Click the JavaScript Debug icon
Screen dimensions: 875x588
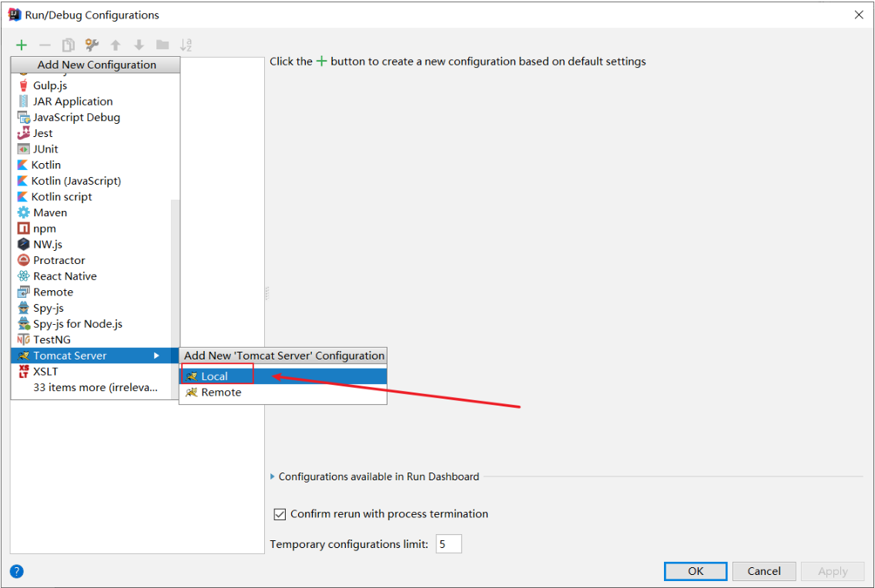pyautogui.click(x=23, y=117)
